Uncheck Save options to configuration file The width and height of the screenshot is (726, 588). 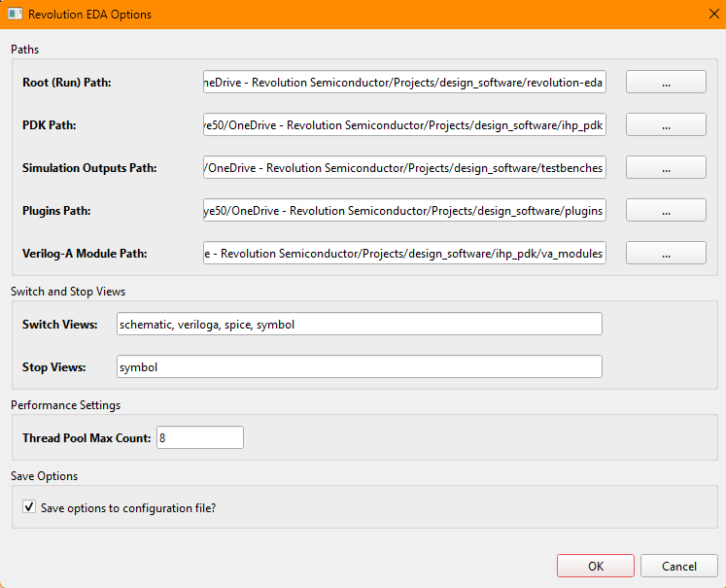coord(29,506)
